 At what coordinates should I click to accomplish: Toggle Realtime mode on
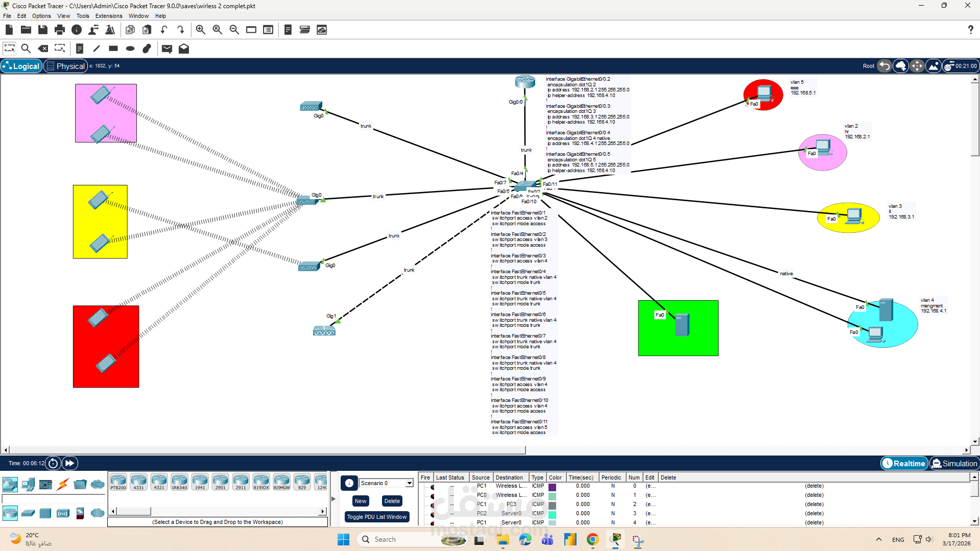point(903,463)
